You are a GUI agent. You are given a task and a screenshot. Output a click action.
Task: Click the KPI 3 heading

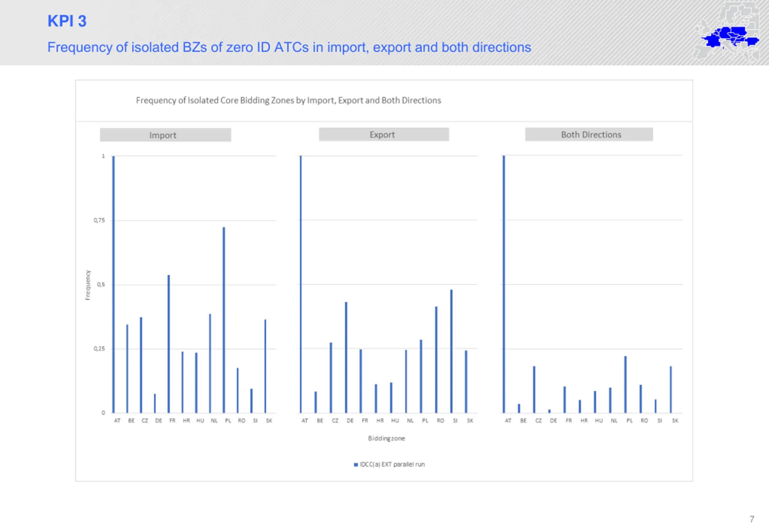click(x=67, y=21)
